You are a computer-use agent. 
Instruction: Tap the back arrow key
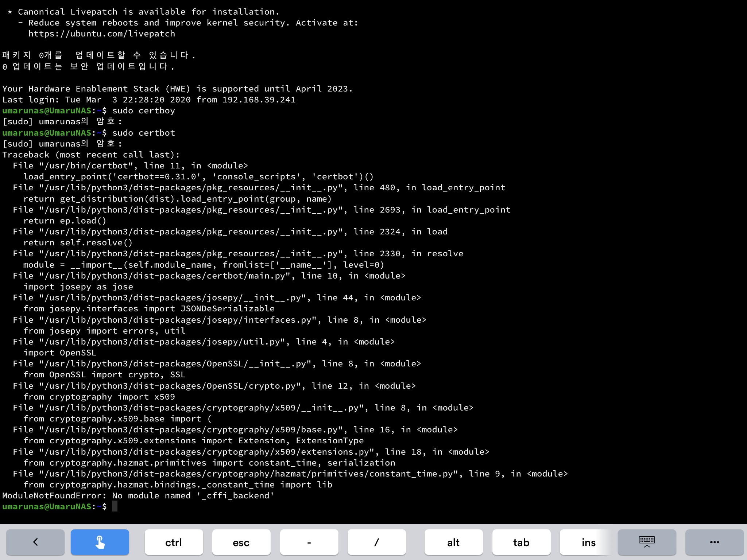click(35, 542)
